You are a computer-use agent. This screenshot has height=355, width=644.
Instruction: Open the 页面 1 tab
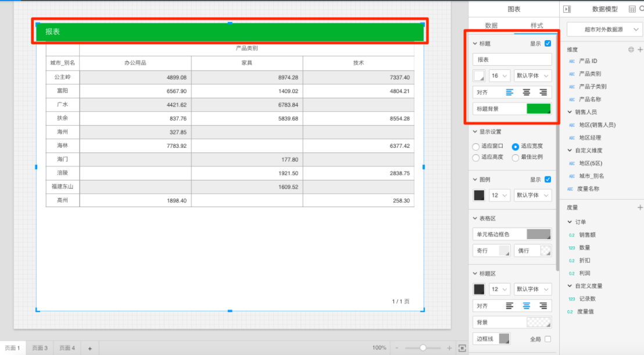pos(13,348)
